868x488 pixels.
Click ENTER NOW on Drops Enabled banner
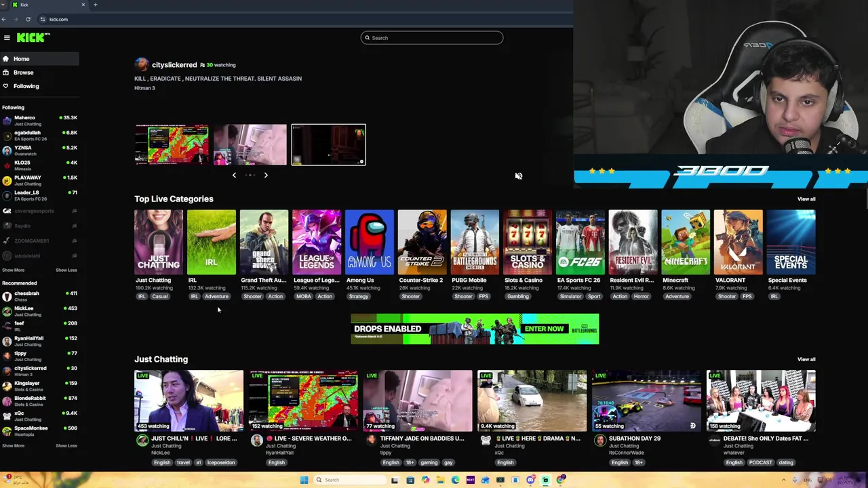pyautogui.click(x=544, y=329)
